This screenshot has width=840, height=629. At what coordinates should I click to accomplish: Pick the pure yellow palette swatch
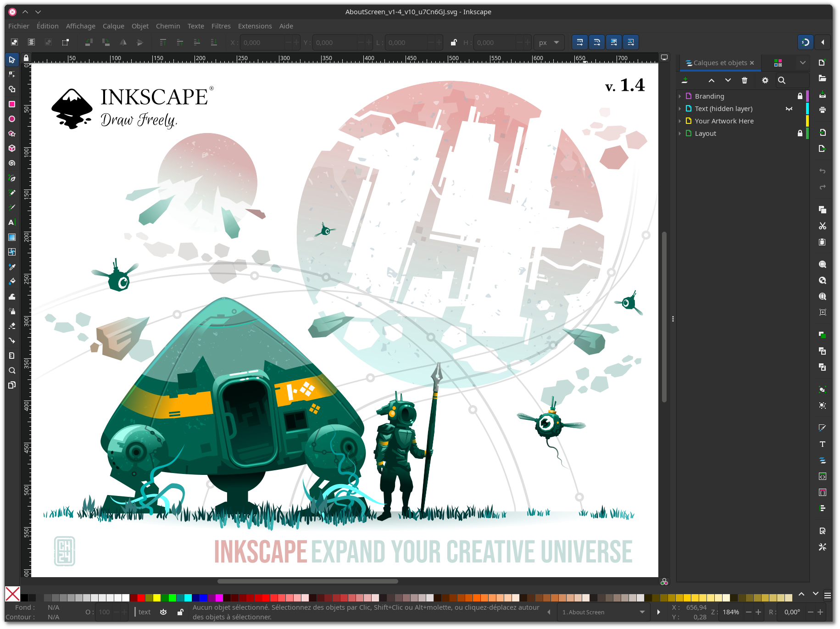click(157, 598)
